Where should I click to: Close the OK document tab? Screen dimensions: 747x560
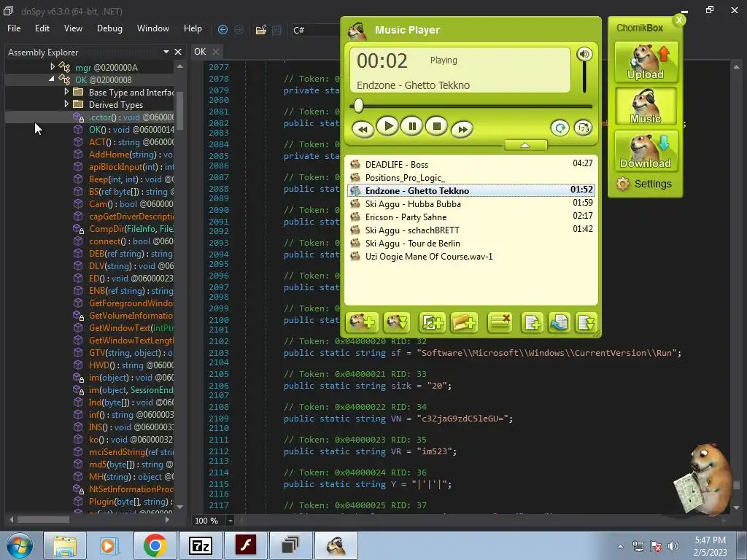(216, 52)
